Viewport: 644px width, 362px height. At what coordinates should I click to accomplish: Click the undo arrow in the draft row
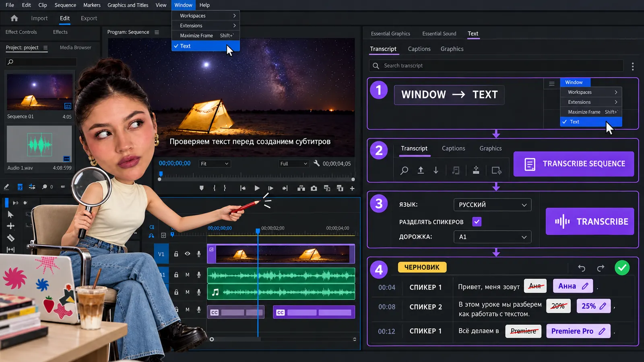point(582,268)
